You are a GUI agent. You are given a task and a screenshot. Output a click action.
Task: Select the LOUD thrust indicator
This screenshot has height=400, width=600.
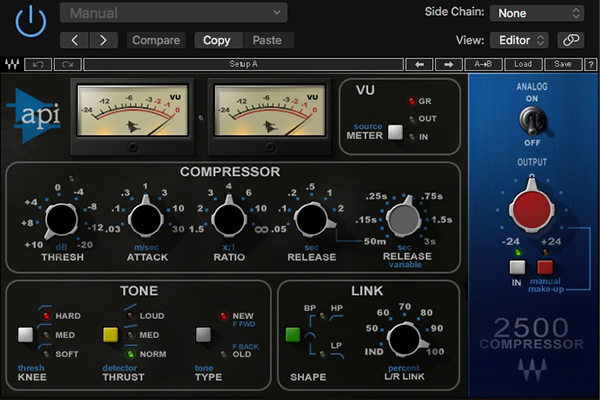click(131, 316)
